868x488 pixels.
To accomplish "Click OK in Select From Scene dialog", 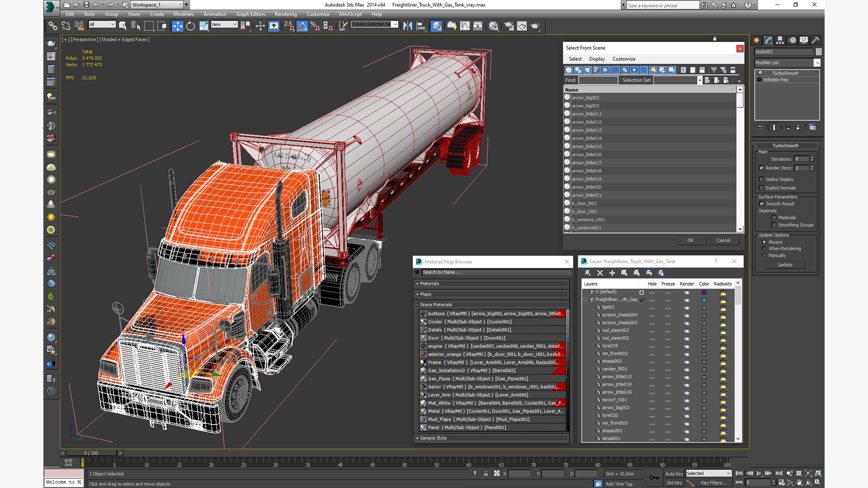I will tap(690, 240).
